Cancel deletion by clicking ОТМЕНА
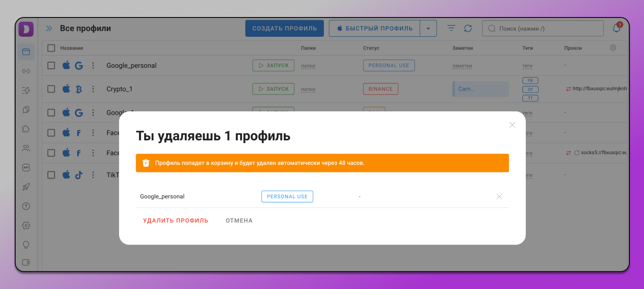The height and width of the screenshot is (289, 644). pyautogui.click(x=239, y=220)
